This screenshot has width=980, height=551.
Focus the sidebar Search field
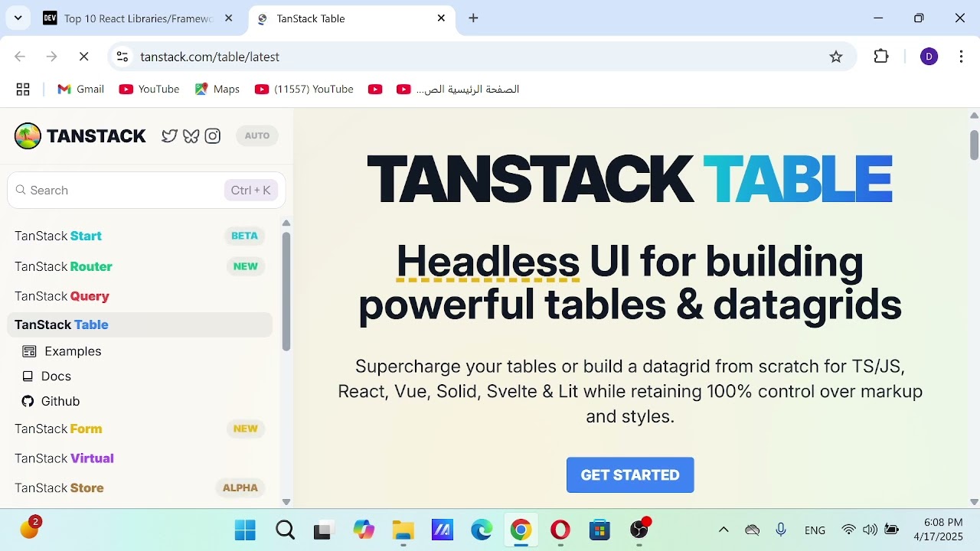click(146, 190)
